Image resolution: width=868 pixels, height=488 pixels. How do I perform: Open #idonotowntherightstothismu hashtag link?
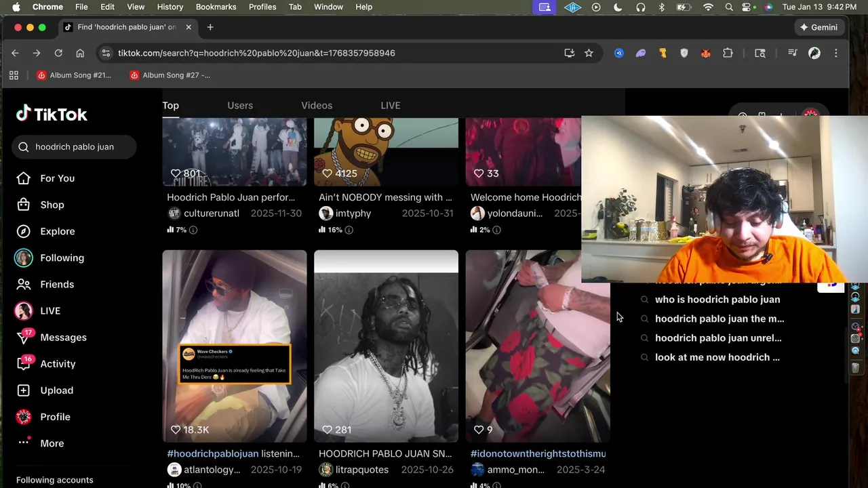[x=538, y=453]
